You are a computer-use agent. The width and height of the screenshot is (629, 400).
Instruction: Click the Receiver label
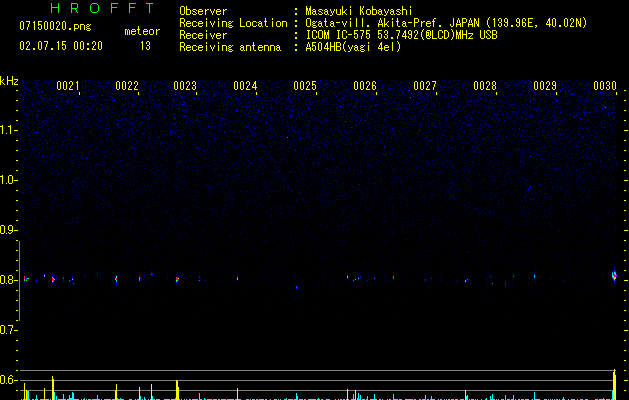click(x=203, y=35)
